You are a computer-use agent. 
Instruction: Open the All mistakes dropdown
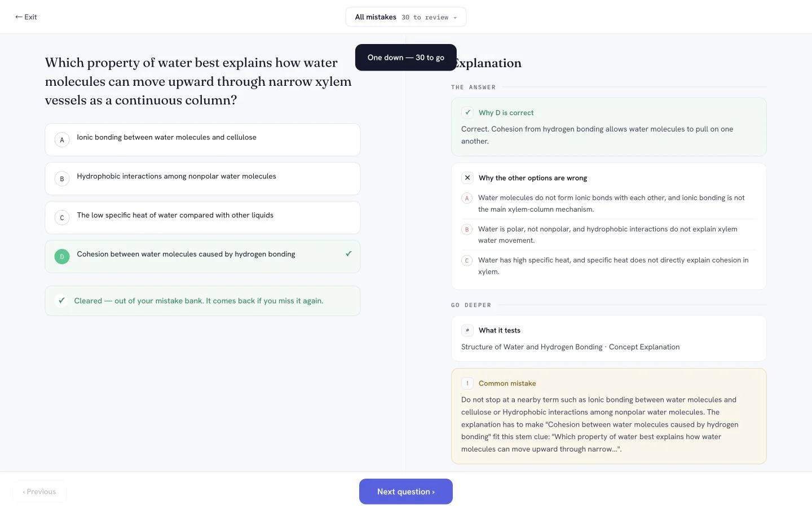click(406, 17)
